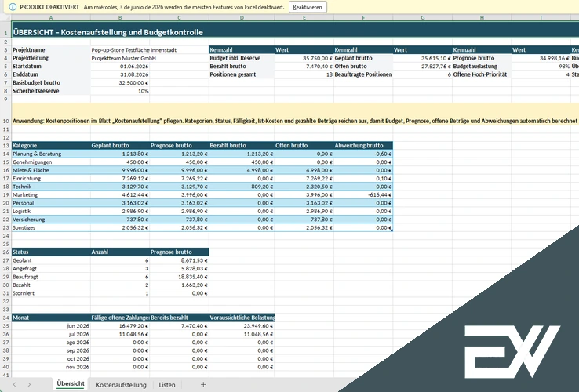Select 'Storniert' status cell
The width and height of the screenshot is (579, 392).
click(x=51, y=293)
